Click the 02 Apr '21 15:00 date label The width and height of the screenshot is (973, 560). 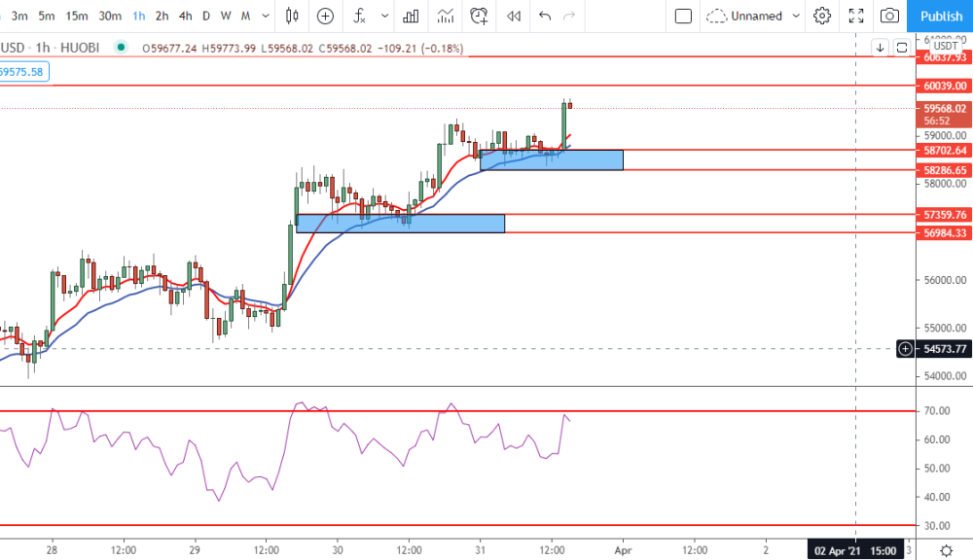tap(855, 550)
